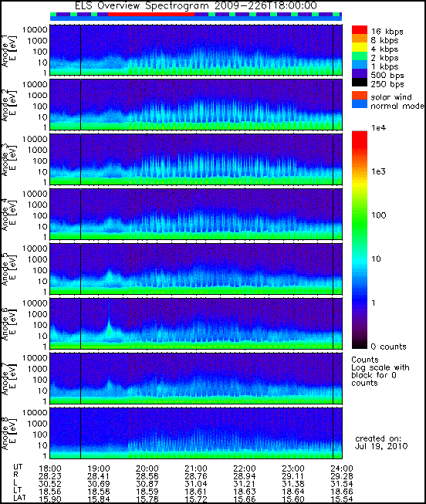Click the R value '28.23'
Image resolution: width=426 pixels, height=504 pixels.
coord(50,476)
